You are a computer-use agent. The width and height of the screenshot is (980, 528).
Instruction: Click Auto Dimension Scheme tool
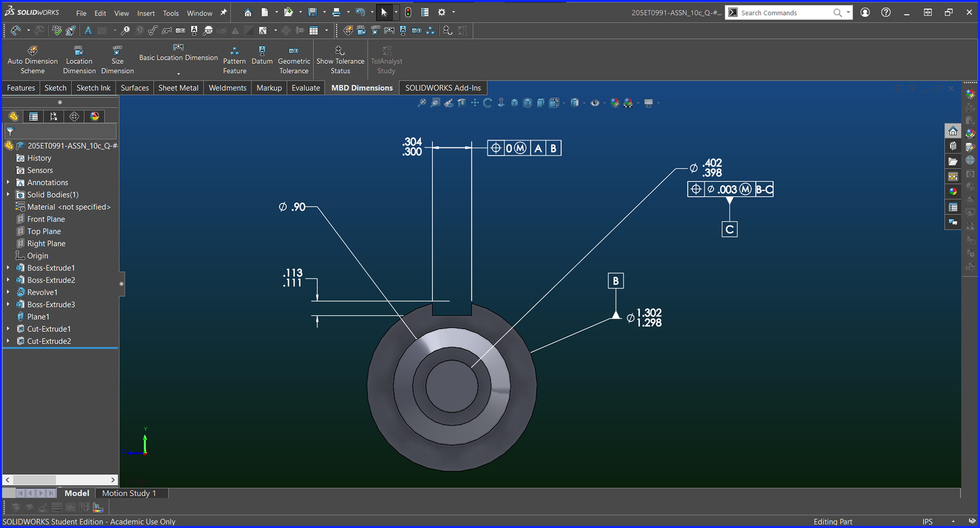pyautogui.click(x=33, y=60)
